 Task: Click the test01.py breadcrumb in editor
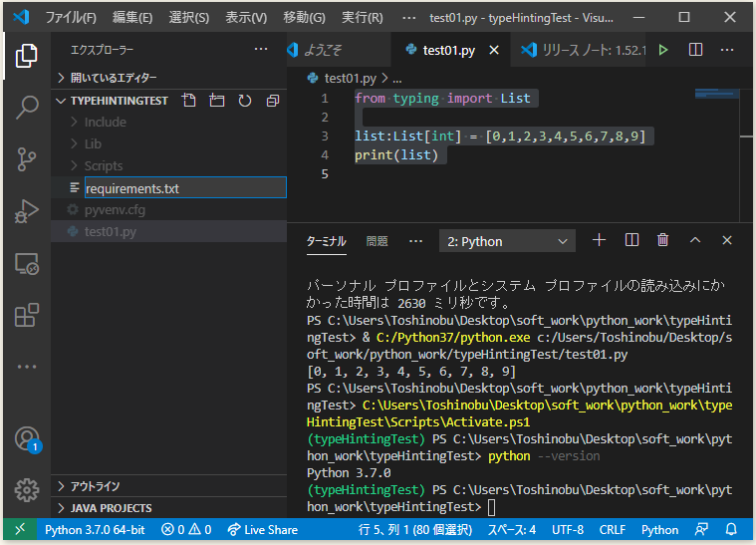click(350, 78)
